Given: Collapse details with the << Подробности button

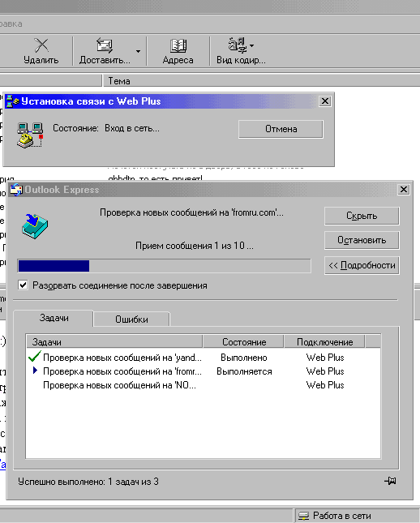Looking at the screenshot, I should click(x=362, y=265).
